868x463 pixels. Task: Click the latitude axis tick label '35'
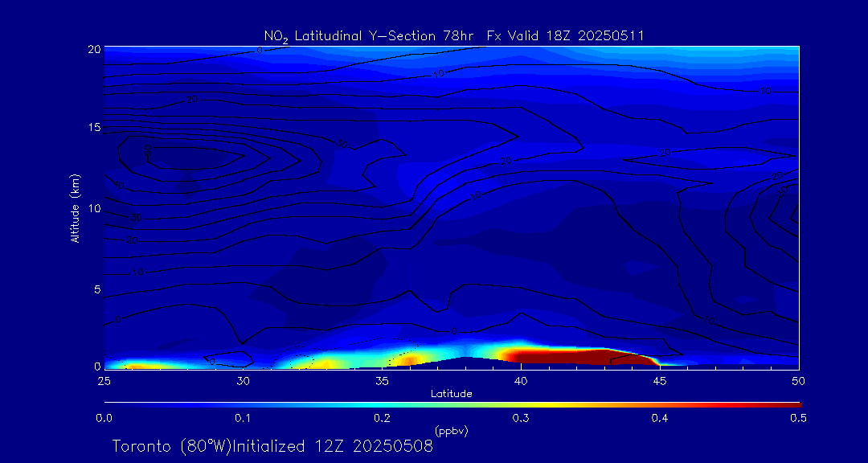(382, 380)
